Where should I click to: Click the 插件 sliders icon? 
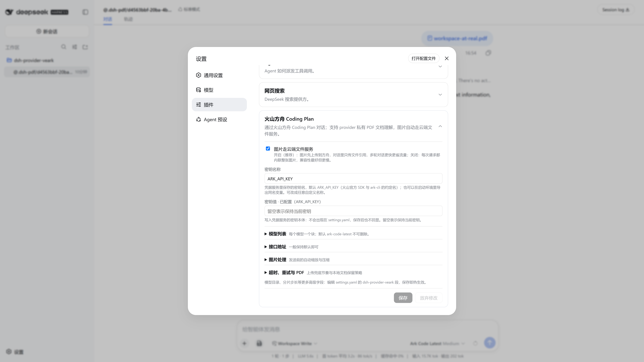[x=199, y=105]
